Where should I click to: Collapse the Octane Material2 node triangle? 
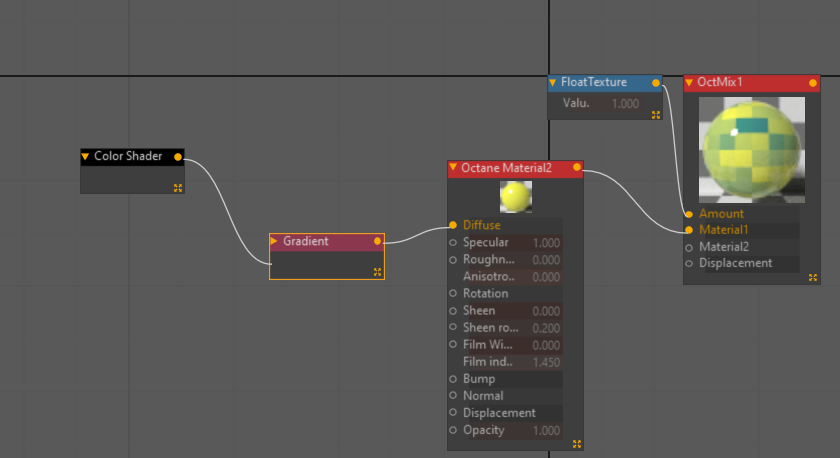453,168
